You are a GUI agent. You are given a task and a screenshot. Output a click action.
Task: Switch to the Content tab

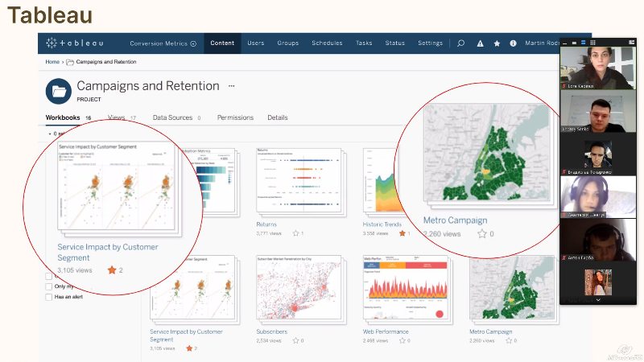coord(222,43)
